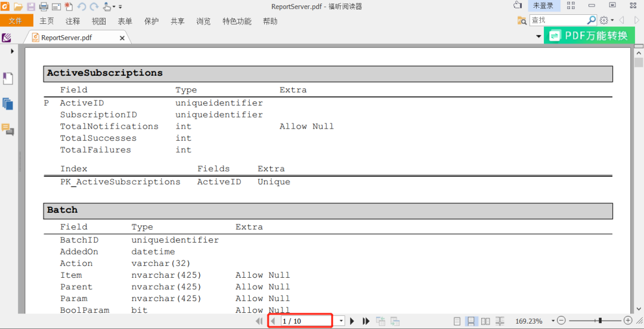
Task: Click the Foxit Reader app logo icon
Action: (5, 6)
